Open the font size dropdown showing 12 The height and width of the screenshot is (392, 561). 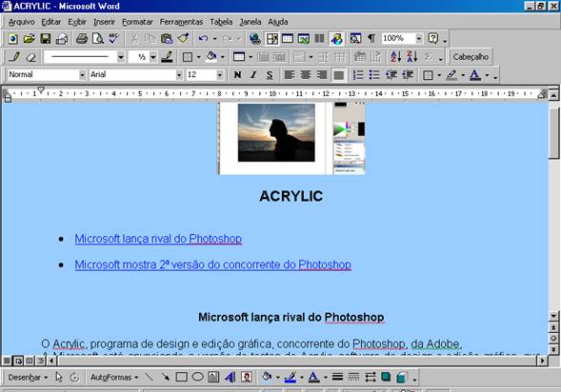pos(220,74)
